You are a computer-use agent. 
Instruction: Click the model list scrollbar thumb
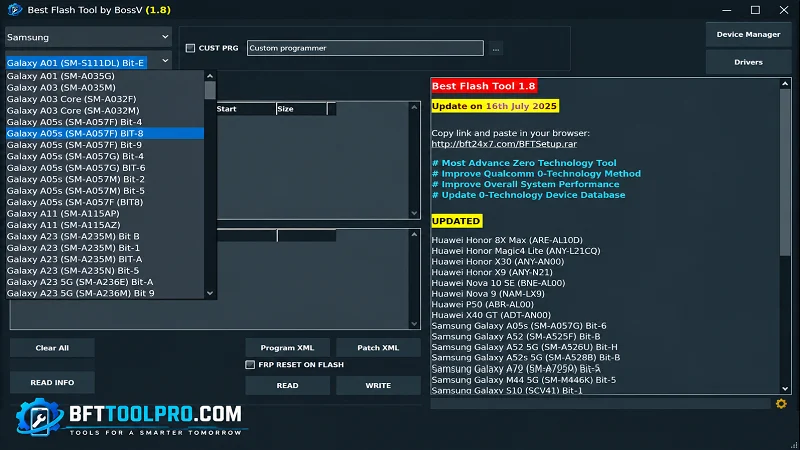coord(210,90)
